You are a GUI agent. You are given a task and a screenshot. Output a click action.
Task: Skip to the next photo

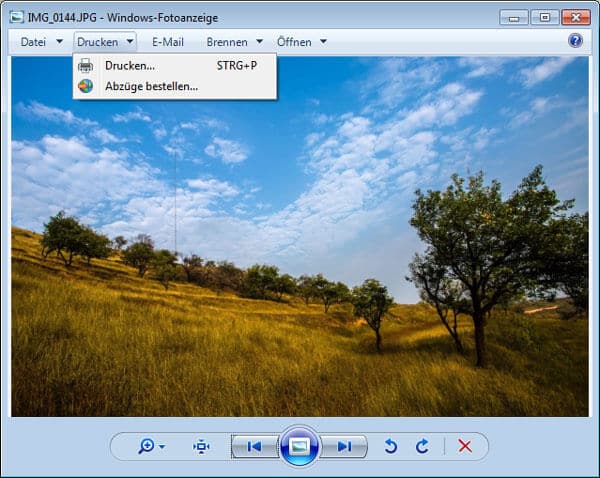click(x=344, y=446)
